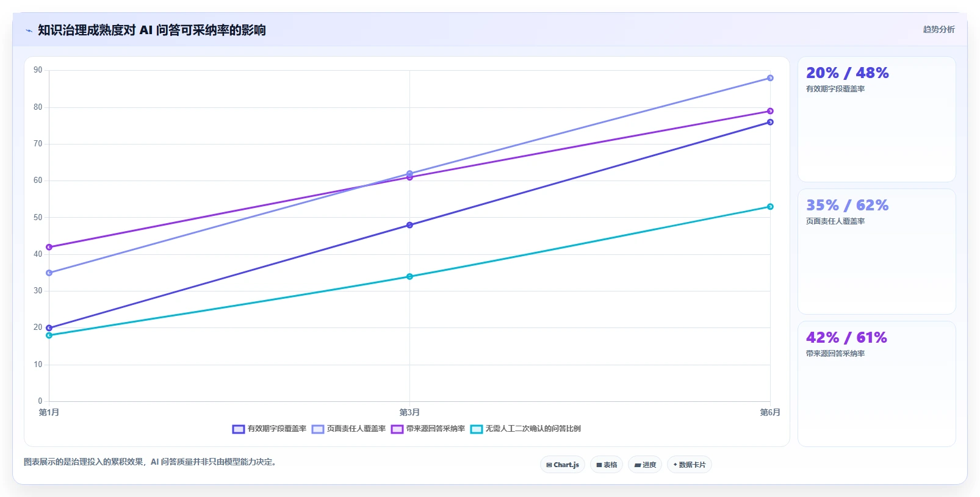Click the 第1月 x-axis label
This screenshot has height=497, width=980.
tap(49, 413)
